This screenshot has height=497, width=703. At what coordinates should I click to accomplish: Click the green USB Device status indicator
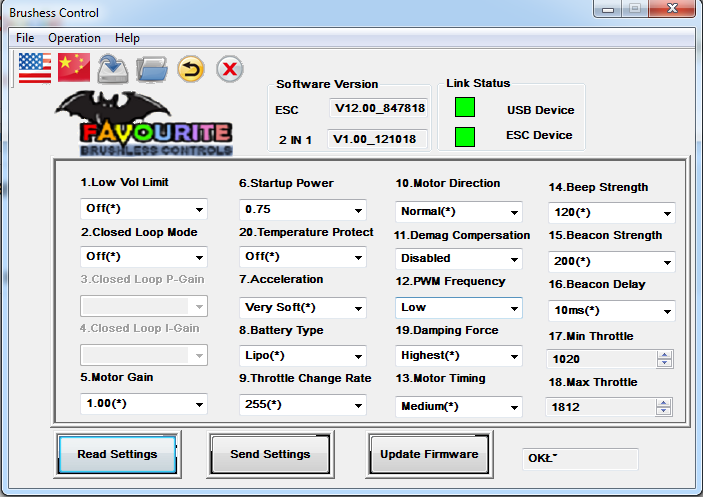(x=465, y=108)
